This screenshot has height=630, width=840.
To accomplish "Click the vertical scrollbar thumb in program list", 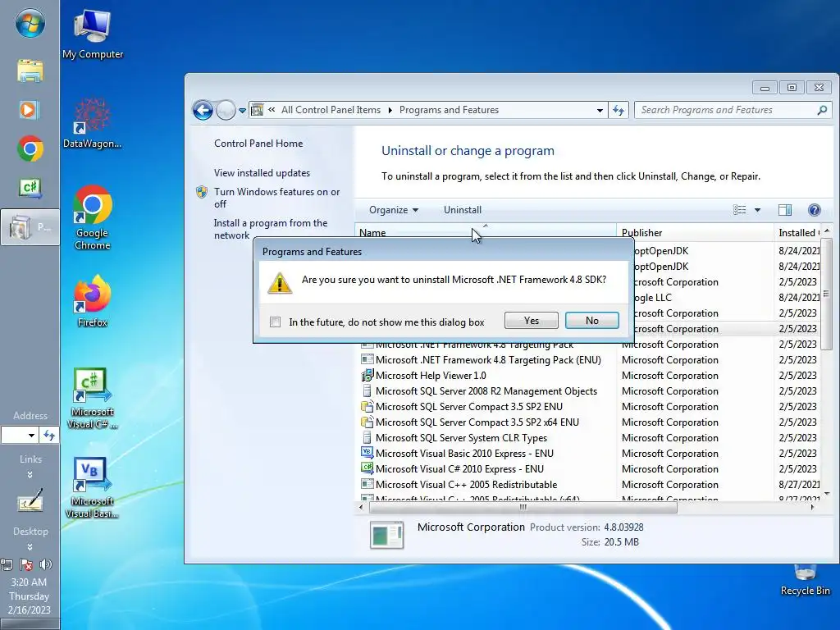I will [x=826, y=294].
